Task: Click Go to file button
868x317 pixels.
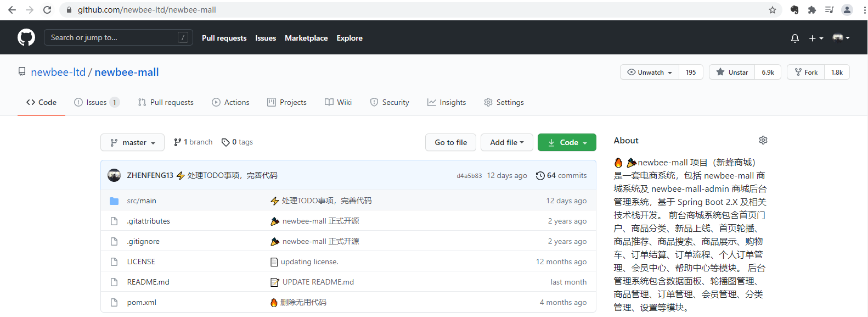Action: point(451,142)
